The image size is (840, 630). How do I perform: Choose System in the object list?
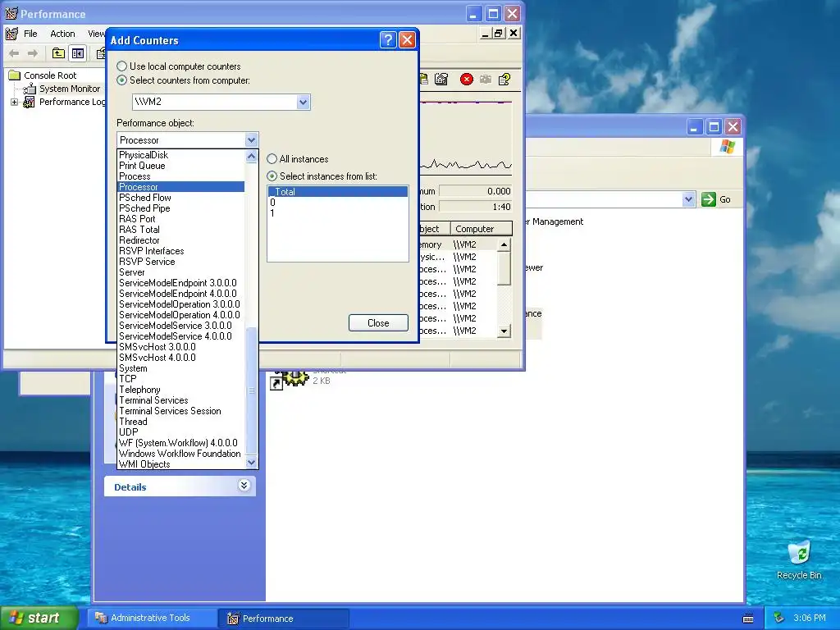[180, 368]
